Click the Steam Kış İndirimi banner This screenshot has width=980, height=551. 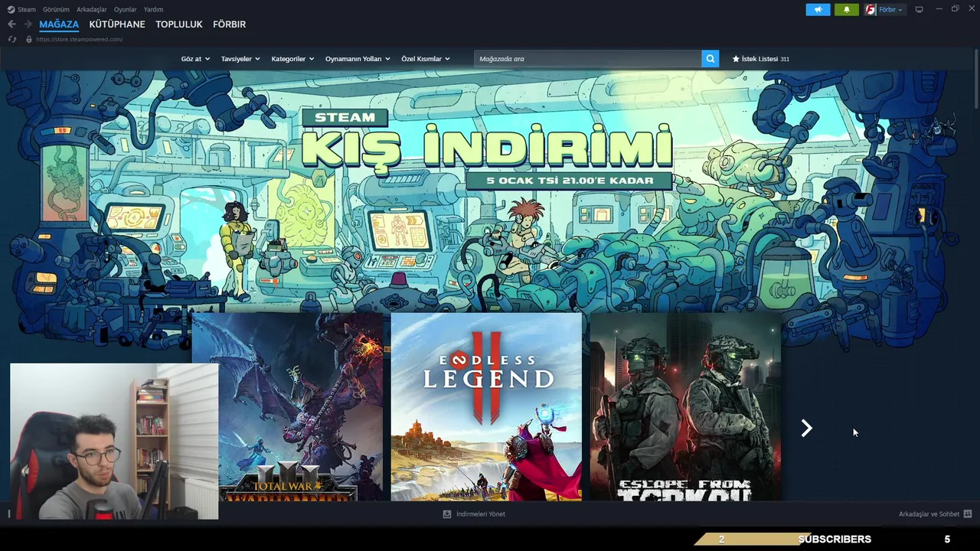487,148
